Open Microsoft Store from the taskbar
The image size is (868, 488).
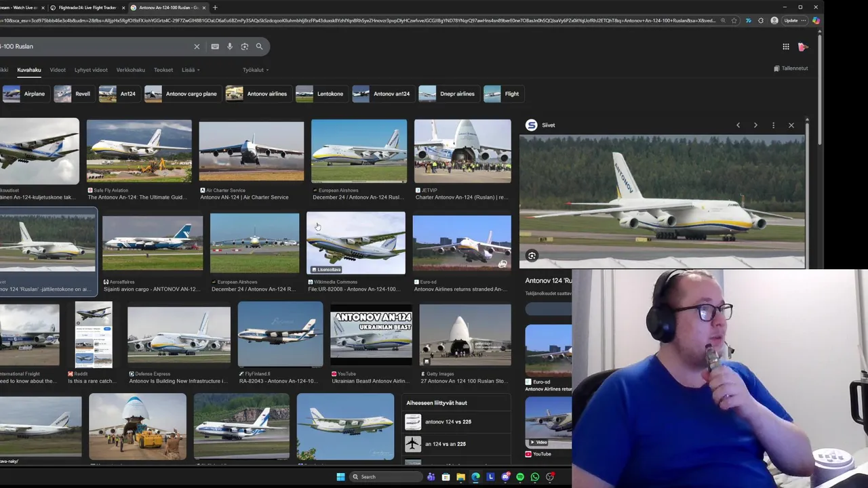446,477
